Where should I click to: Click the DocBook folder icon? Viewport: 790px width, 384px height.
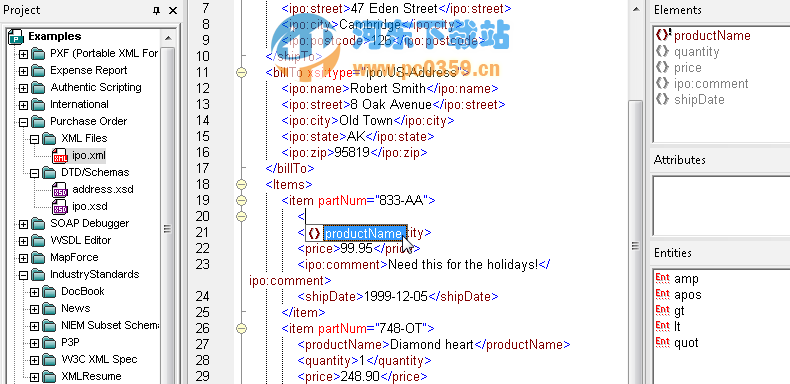[x=49, y=292]
